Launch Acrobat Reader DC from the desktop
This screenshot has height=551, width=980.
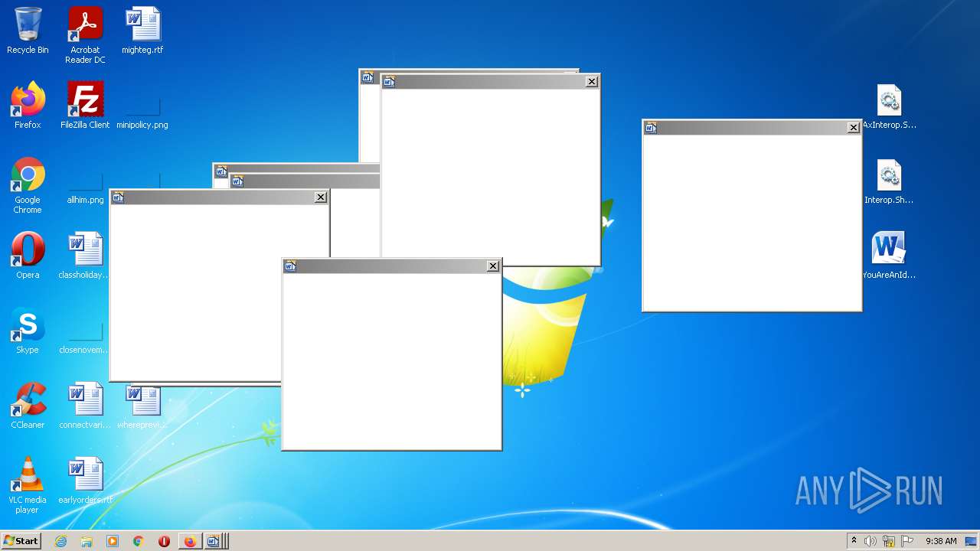pyautogui.click(x=85, y=34)
